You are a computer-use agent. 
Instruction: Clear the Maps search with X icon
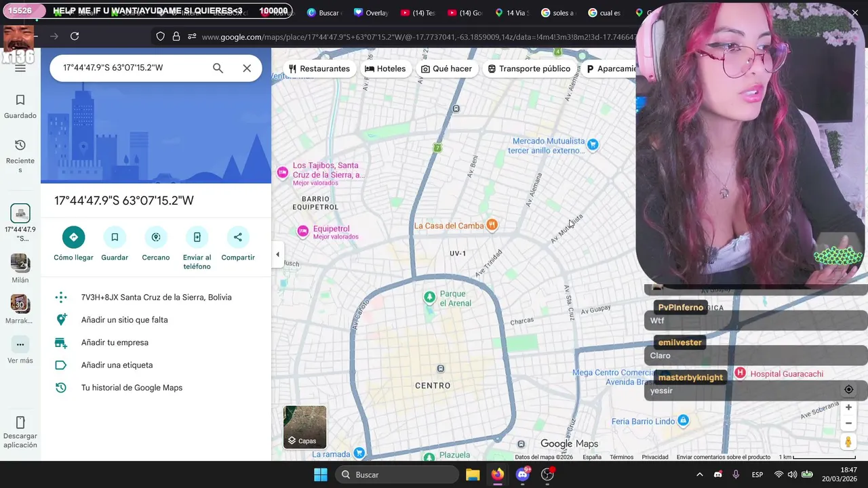[x=247, y=68]
